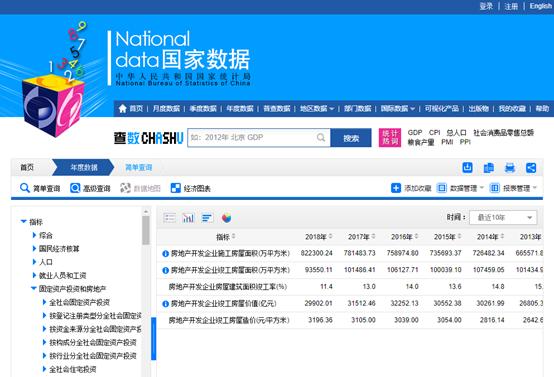Click the indicator tree vertical scrollbar thumb

tap(146, 230)
